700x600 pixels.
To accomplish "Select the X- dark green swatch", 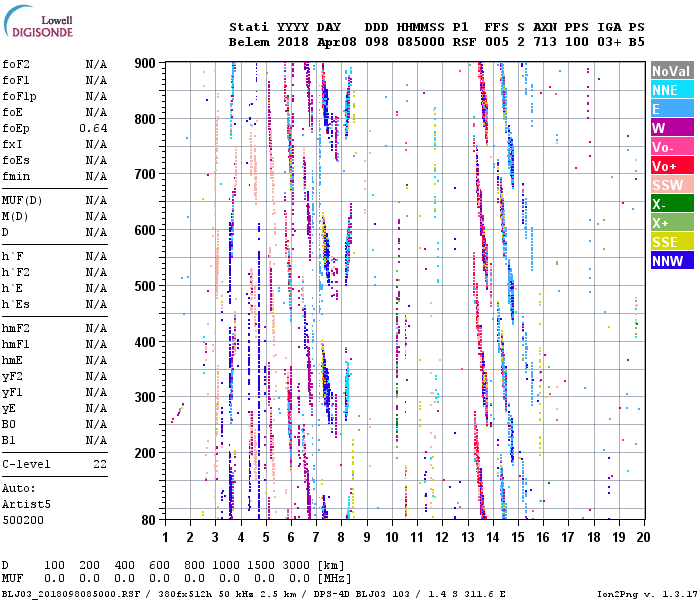I will [x=672, y=204].
